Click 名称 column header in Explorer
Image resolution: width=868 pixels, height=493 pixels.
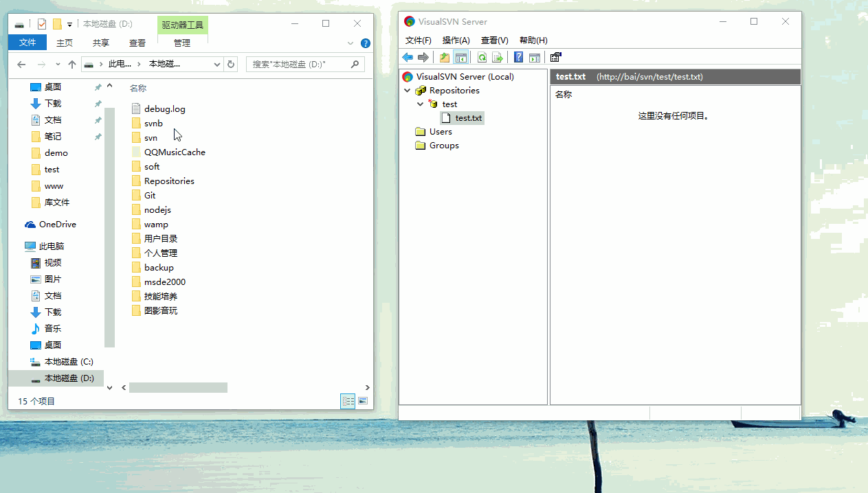138,89
